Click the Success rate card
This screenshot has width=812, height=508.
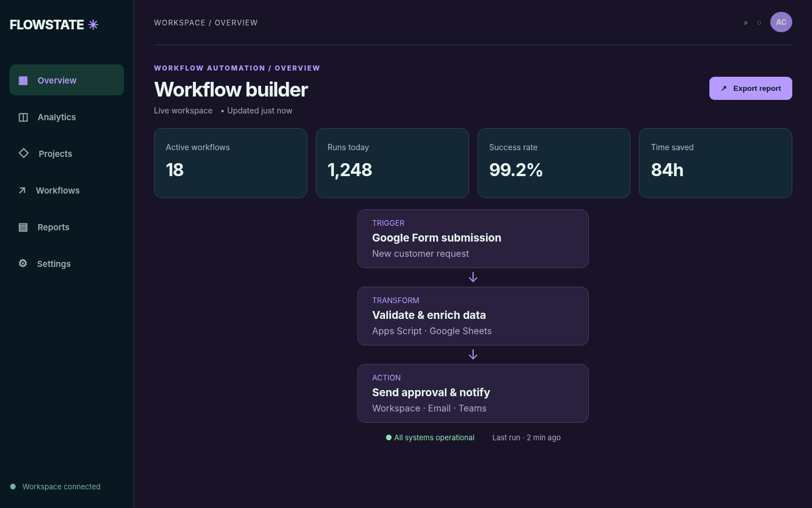pos(554,163)
